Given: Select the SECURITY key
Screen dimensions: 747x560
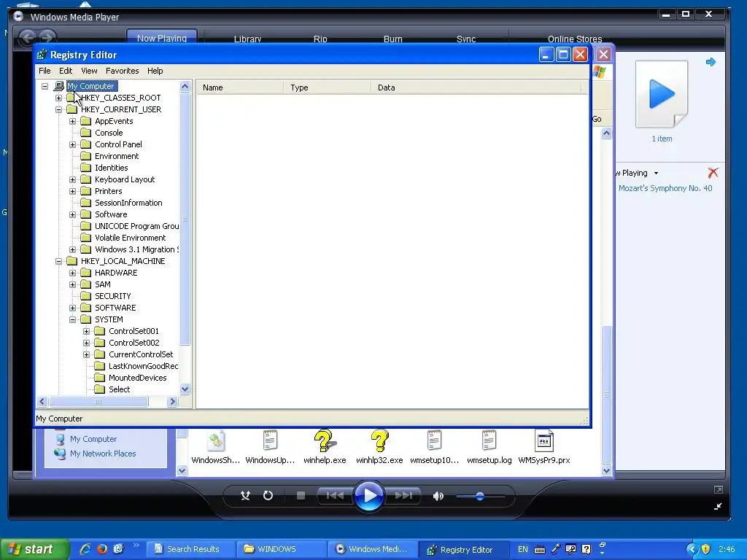Looking at the screenshot, I should 112,296.
